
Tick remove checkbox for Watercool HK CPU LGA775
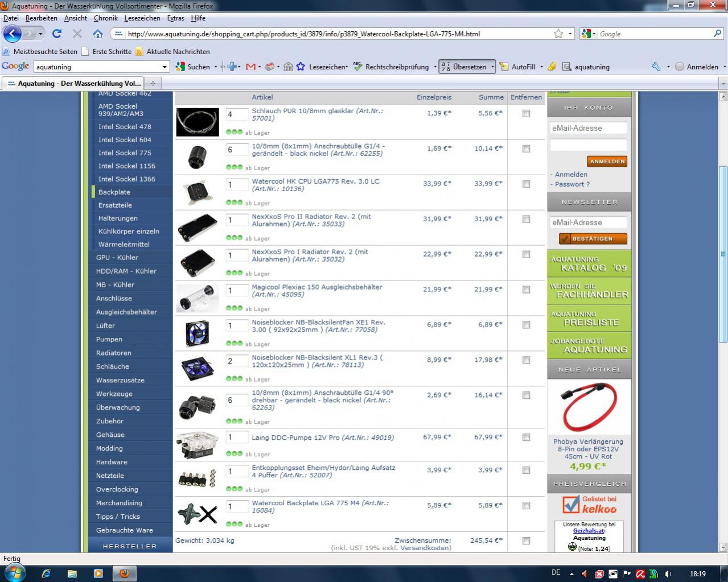point(526,184)
